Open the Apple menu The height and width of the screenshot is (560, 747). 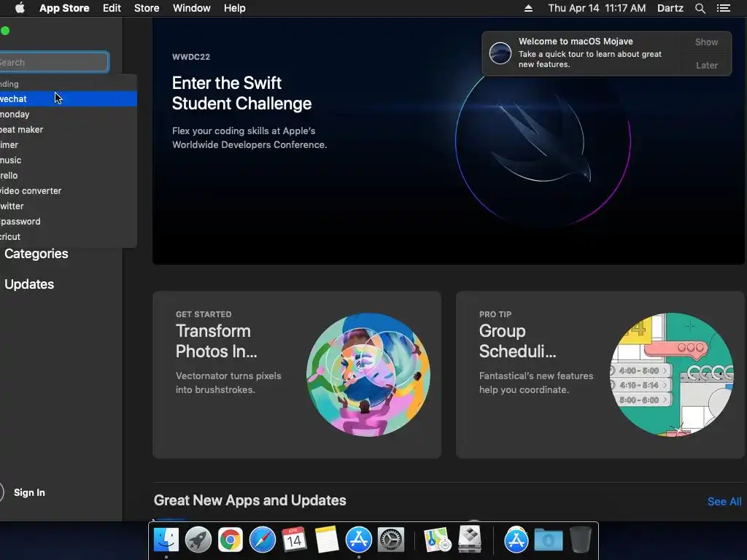tap(20, 8)
